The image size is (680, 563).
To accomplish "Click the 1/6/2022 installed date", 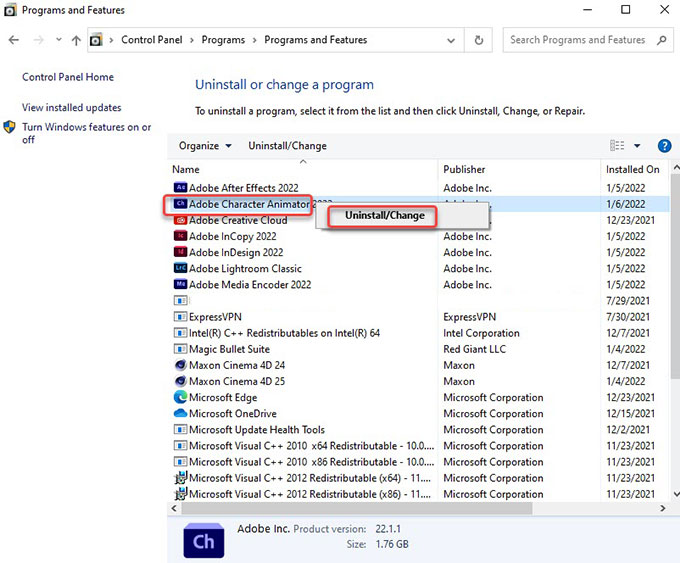I will point(625,204).
